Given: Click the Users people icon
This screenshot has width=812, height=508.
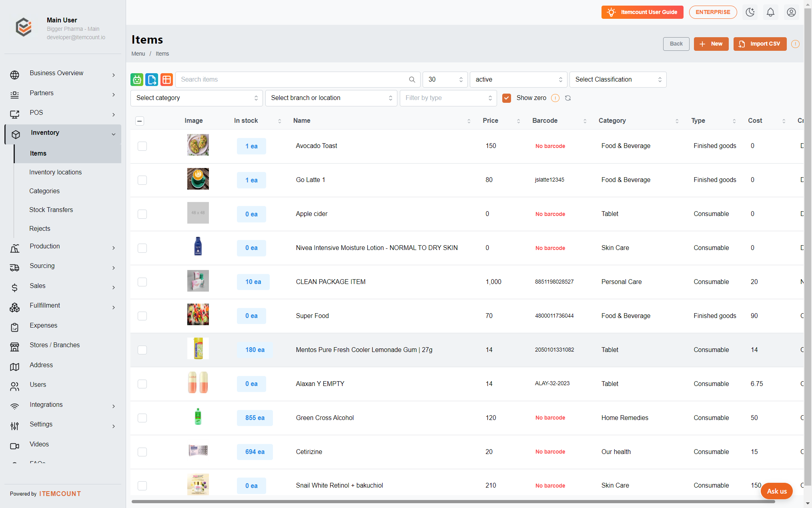Looking at the screenshot, I should coord(15,387).
